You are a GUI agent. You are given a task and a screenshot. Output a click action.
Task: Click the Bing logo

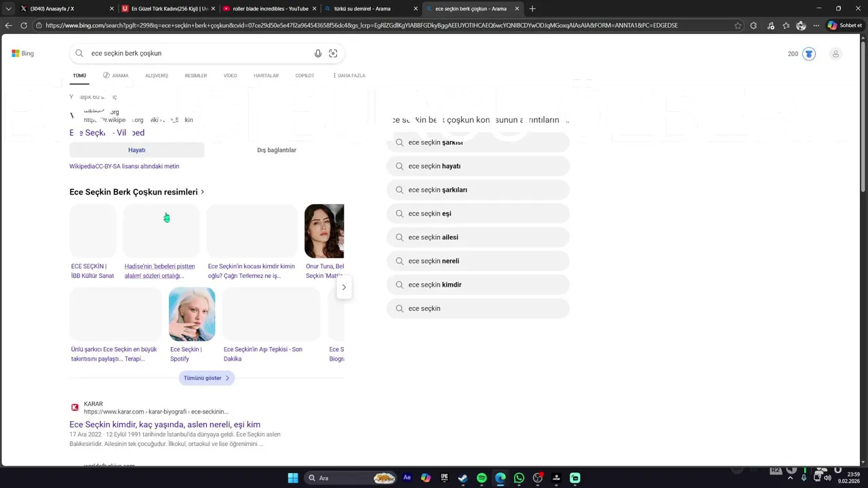tap(22, 54)
